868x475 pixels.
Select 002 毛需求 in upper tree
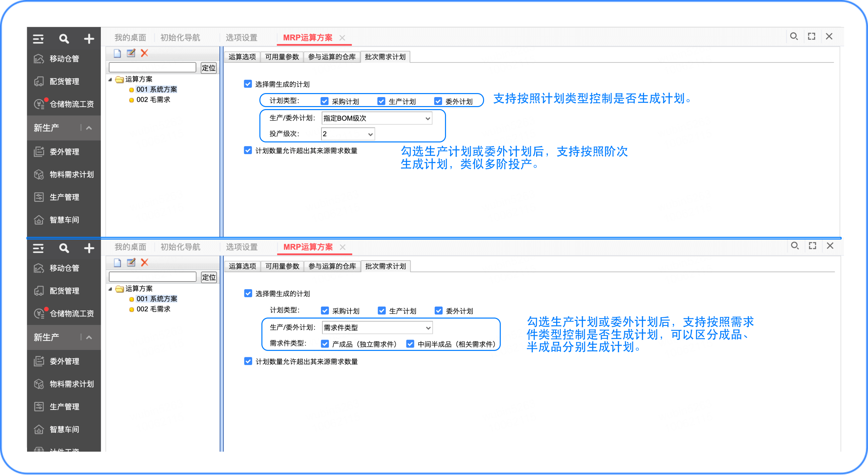point(153,100)
